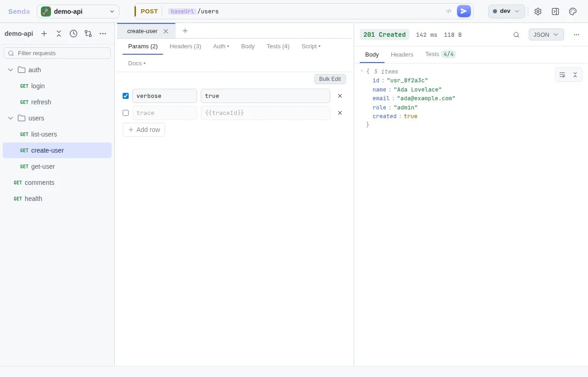Click the Senda logo
588x377 pixels.
click(19, 11)
